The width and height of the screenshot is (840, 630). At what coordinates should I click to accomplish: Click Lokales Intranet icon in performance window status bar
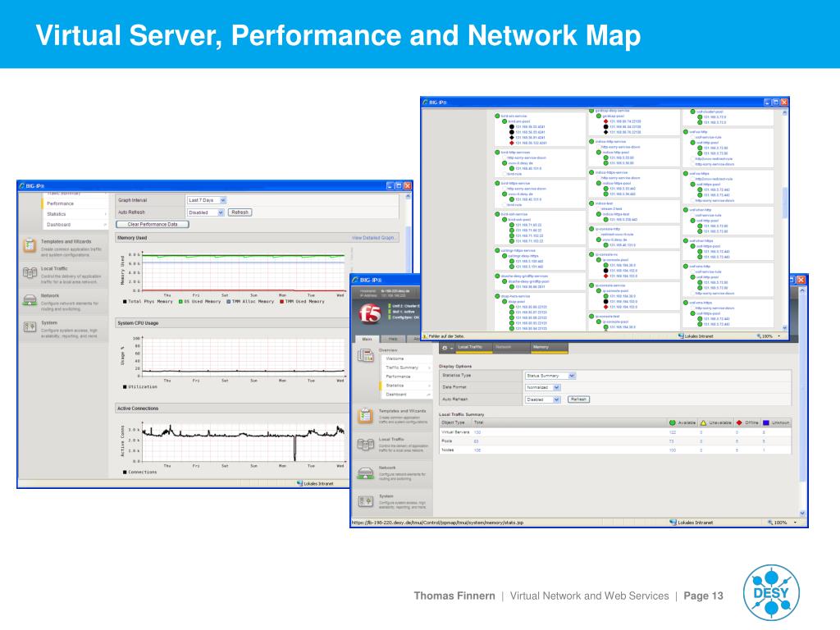point(300,483)
